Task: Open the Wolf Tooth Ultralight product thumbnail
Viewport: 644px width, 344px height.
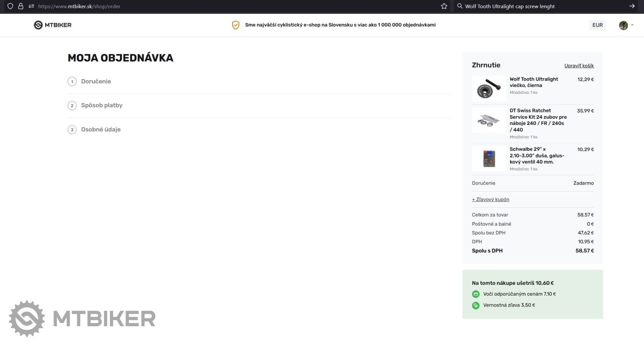Action: (489, 88)
